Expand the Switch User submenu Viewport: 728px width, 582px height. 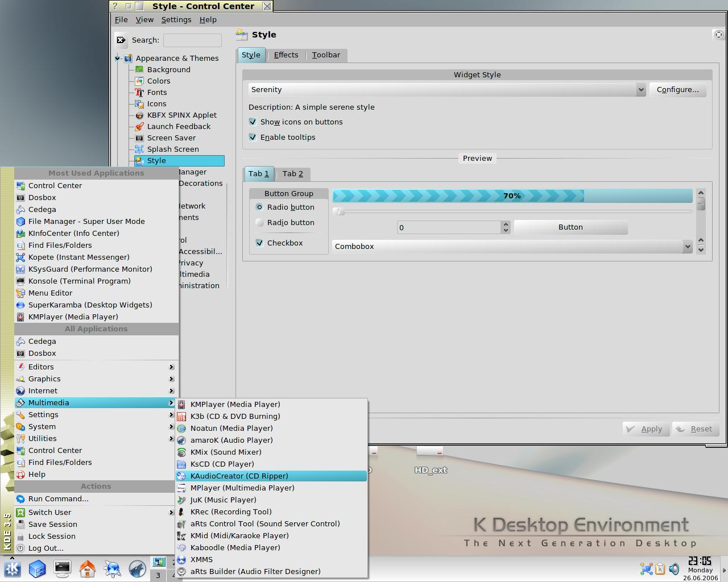[x=97, y=513]
